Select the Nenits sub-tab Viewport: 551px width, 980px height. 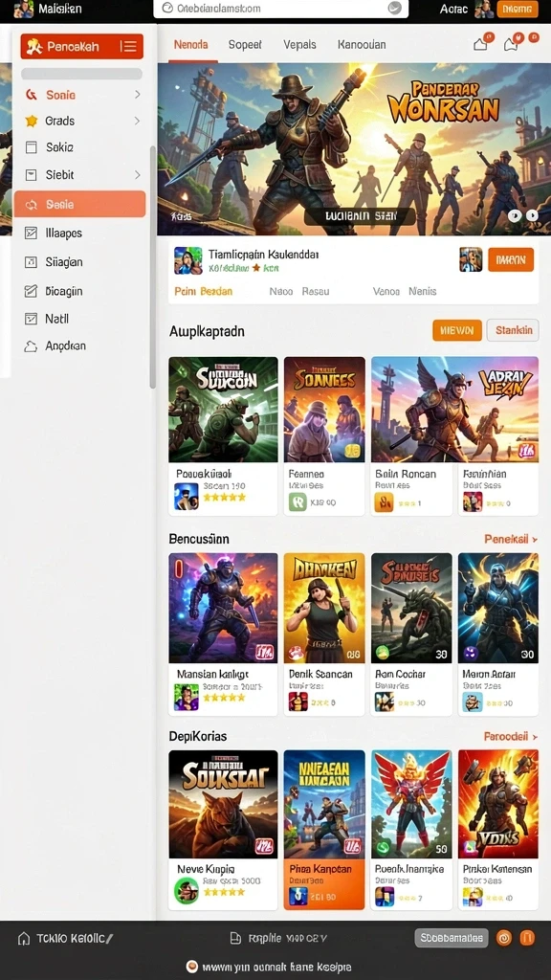coord(422,291)
